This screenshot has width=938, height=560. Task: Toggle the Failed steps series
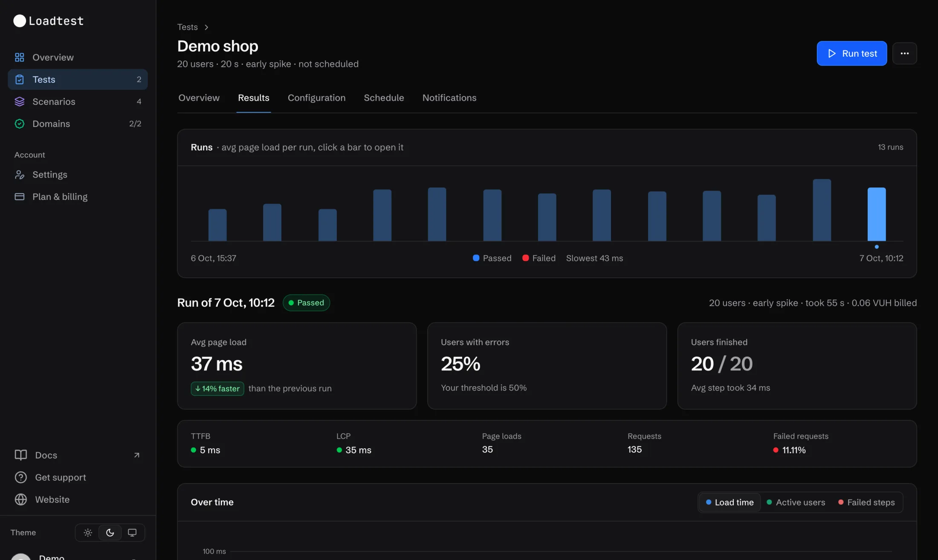coord(866,502)
